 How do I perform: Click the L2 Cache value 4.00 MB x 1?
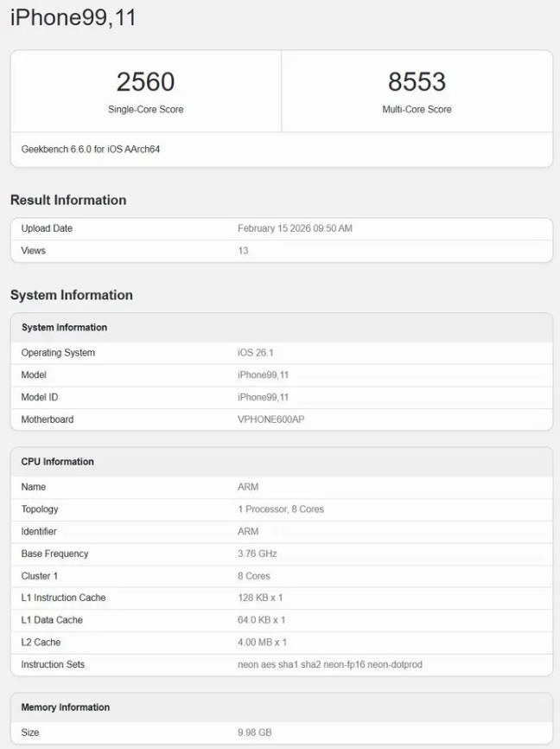(x=262, y=642)
